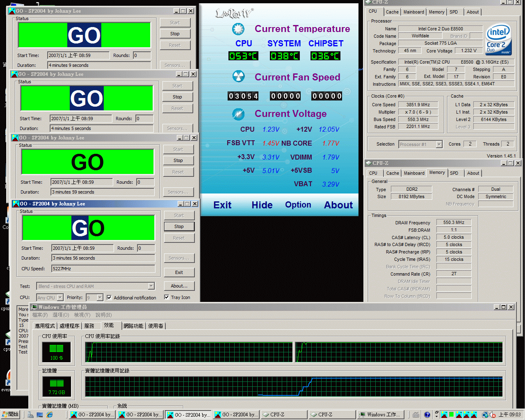525x420 pixels.
Task: Click the blue help icon in the system tray
Action: pyautogui.click(x=427, y=415)
